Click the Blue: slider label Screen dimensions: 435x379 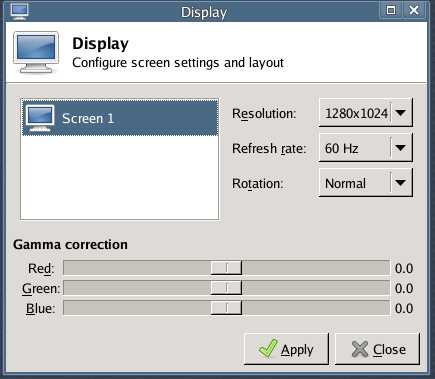[41, 309]
